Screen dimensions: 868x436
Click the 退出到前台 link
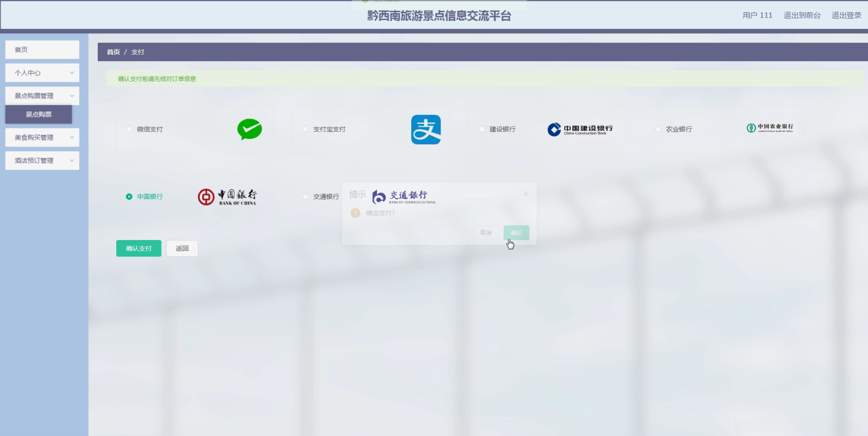tap(802, 15)
